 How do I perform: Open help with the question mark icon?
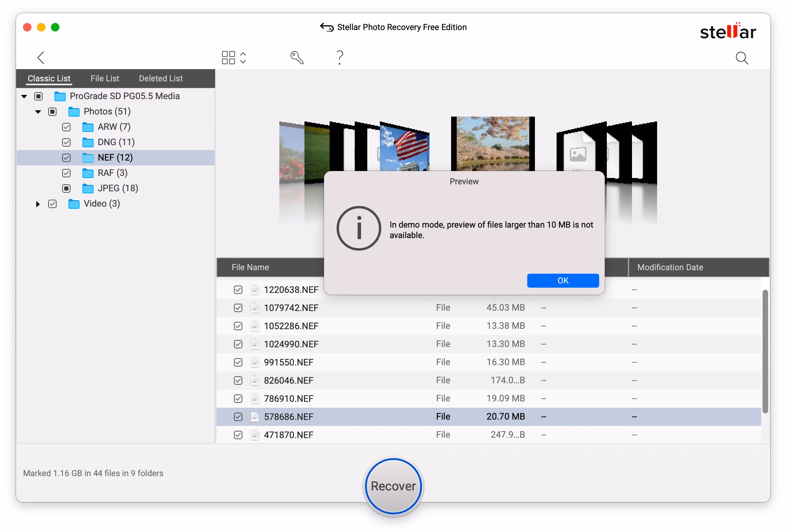click(x=340, y=58)
